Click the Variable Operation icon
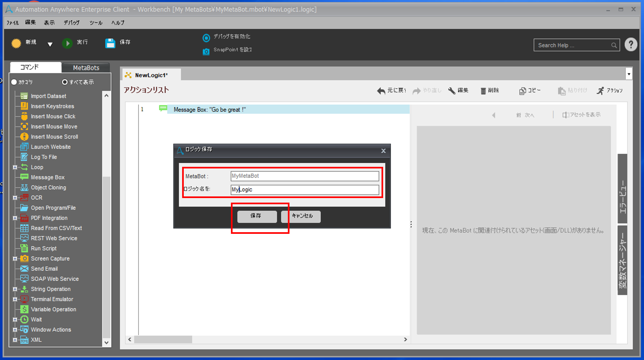Viewport: 644px width, 360px height. [24, 309]
